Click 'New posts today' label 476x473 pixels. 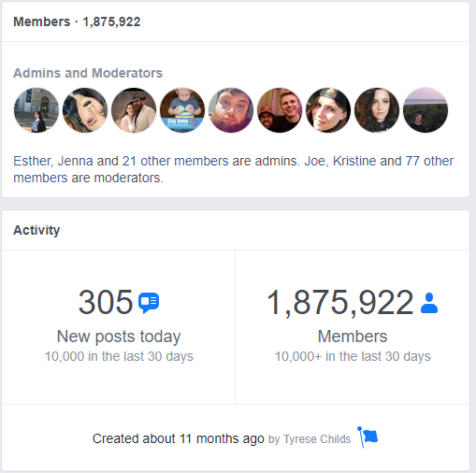click(119, 337)
